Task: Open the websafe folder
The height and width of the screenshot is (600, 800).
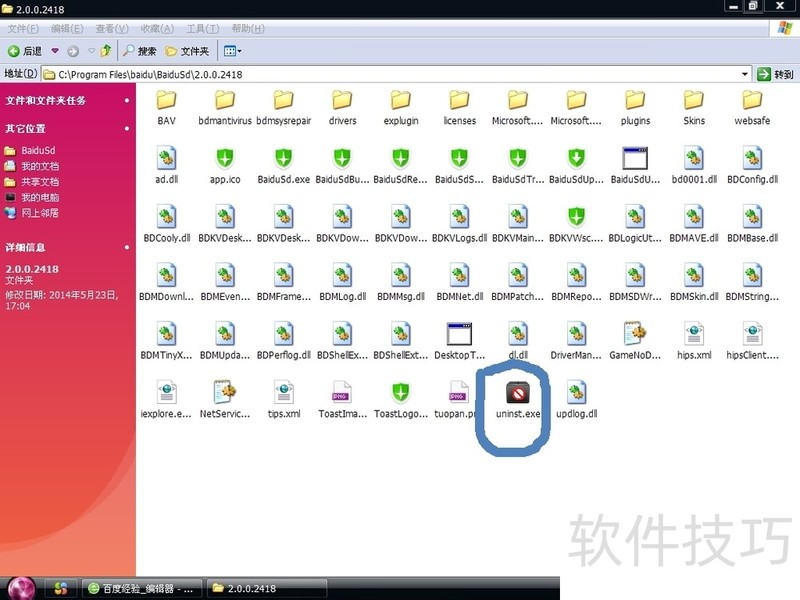Action: click(x=752, y=108)
